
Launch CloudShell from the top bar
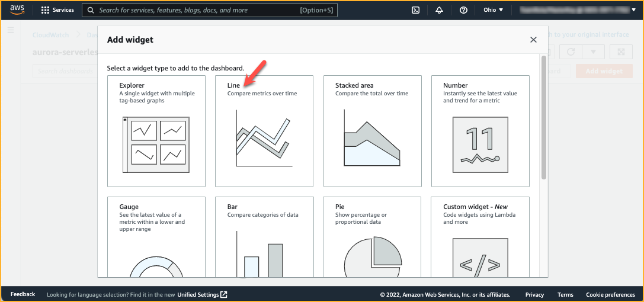(416, 10)
